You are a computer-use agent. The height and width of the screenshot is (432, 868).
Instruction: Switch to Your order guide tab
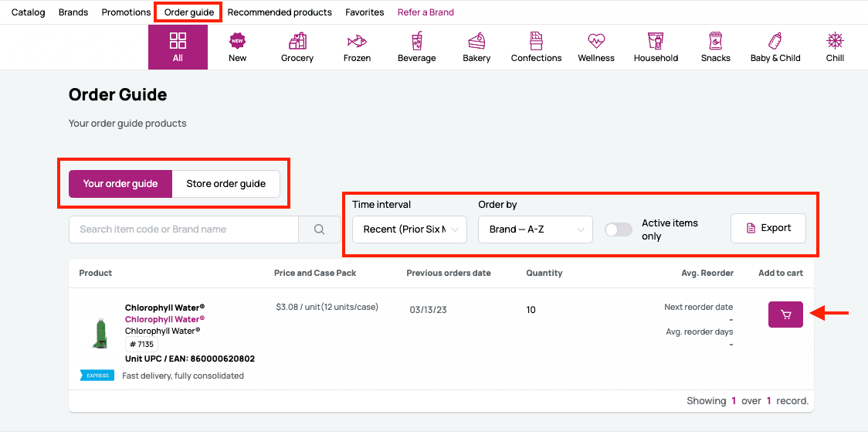click(120, 184)
